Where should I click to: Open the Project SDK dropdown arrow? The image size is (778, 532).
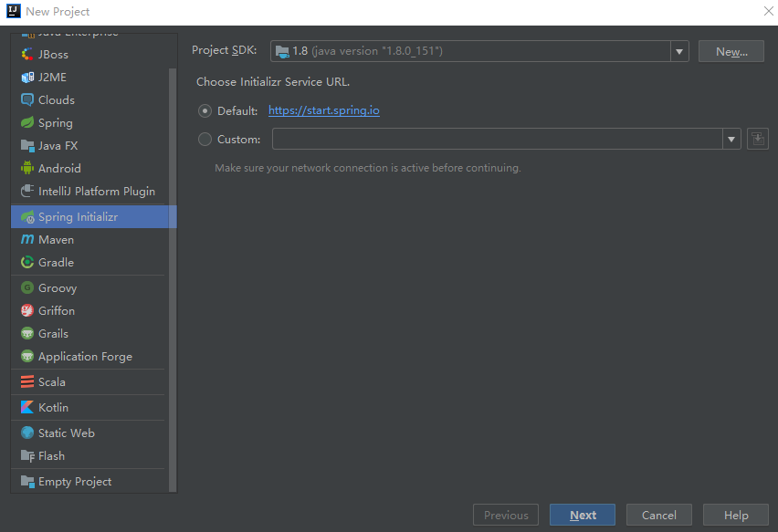pyautogui.click(x=679, y=51)
